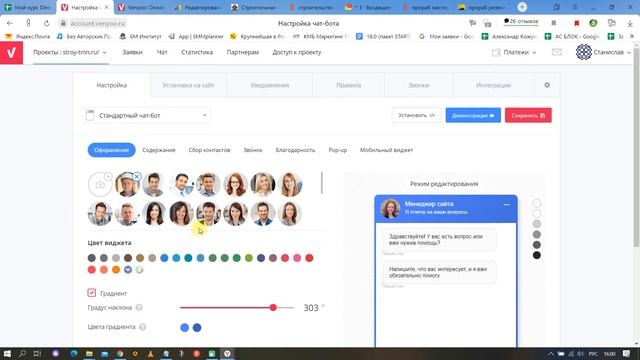Show more bookmarks with chevron
The image size is (640, 360).
point(633,36)
